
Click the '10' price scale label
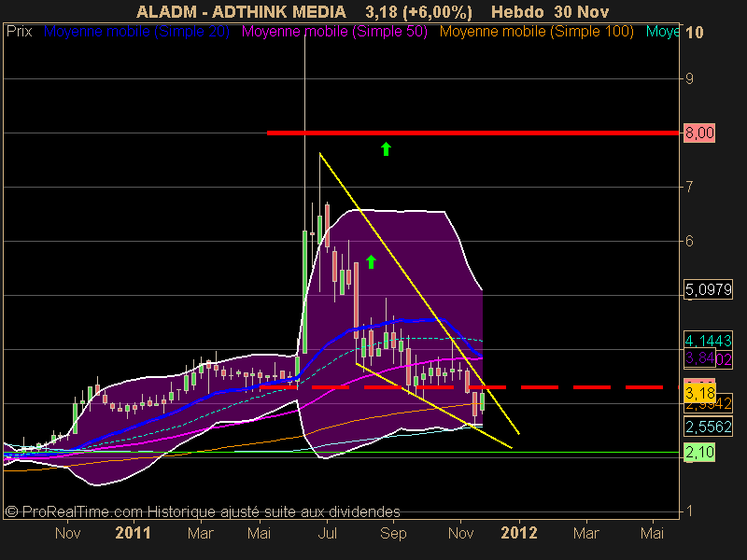[694, 33]
